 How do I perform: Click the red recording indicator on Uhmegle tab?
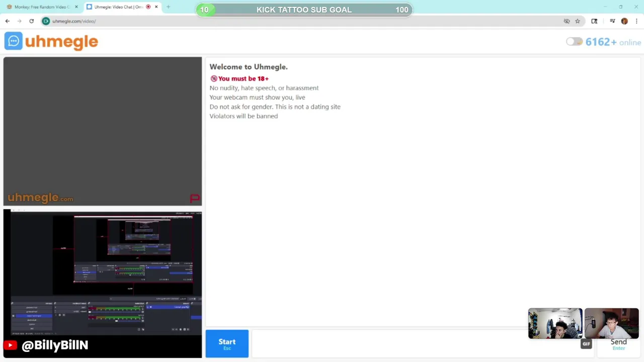click(x=148, y=7)
